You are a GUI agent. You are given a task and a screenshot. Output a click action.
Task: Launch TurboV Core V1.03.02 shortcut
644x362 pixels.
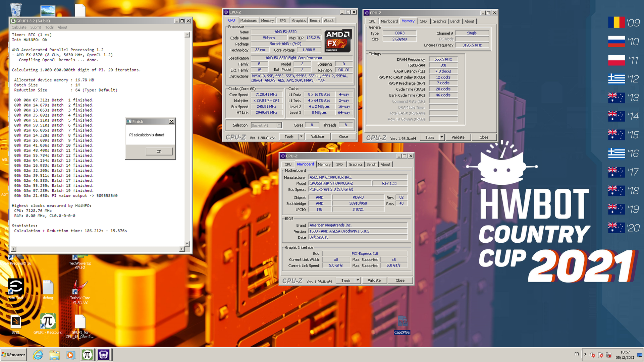tap(80, 292)
